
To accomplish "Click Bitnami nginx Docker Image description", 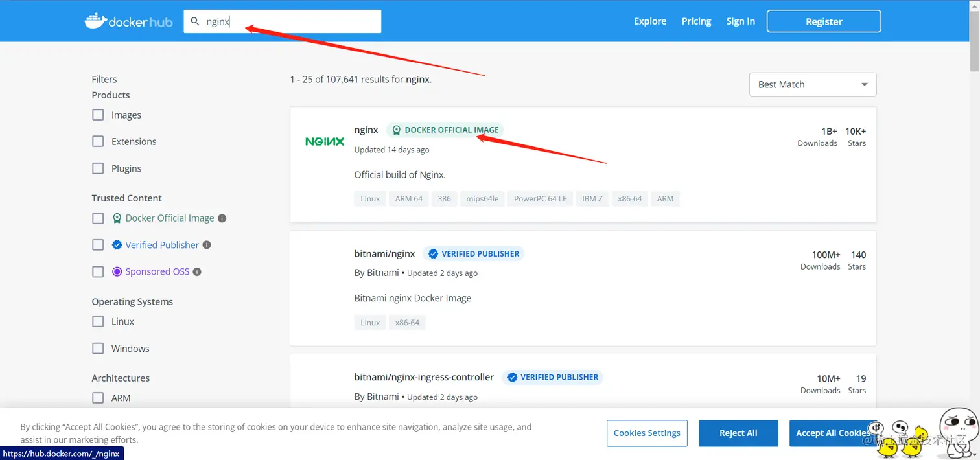I will click(413, 298).
